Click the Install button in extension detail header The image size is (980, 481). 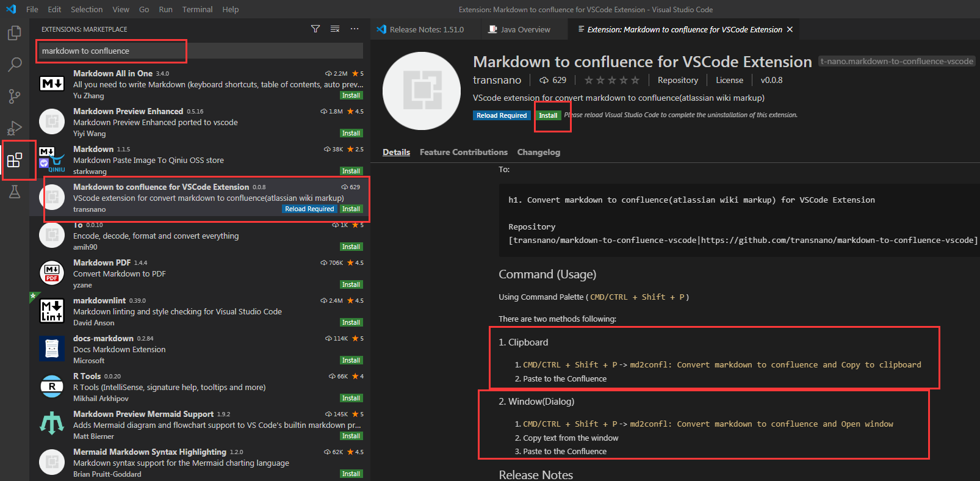point(548,115)
